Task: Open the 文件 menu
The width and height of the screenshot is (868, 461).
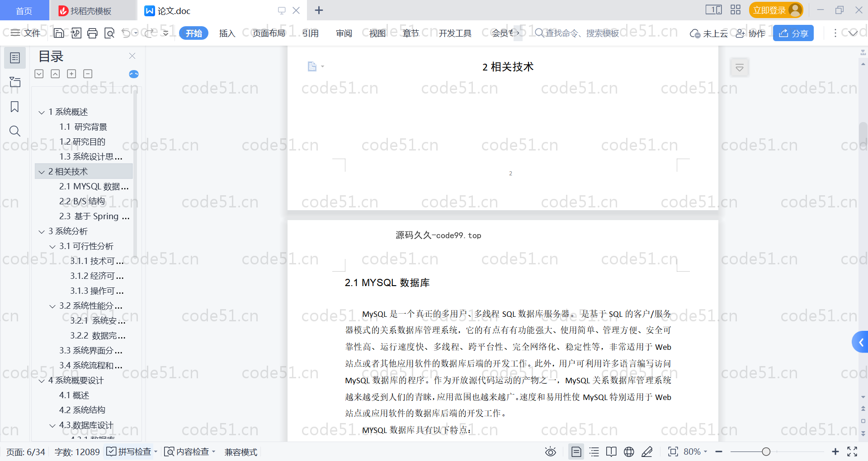Action: click(x=26, y=33)
